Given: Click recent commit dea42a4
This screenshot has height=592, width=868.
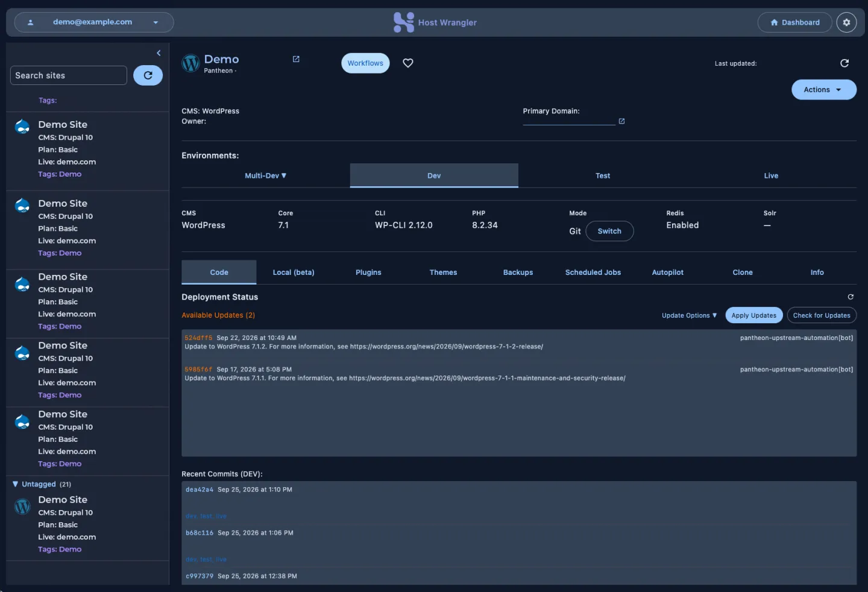Looking at the screenshot, I should click(200, 490).
